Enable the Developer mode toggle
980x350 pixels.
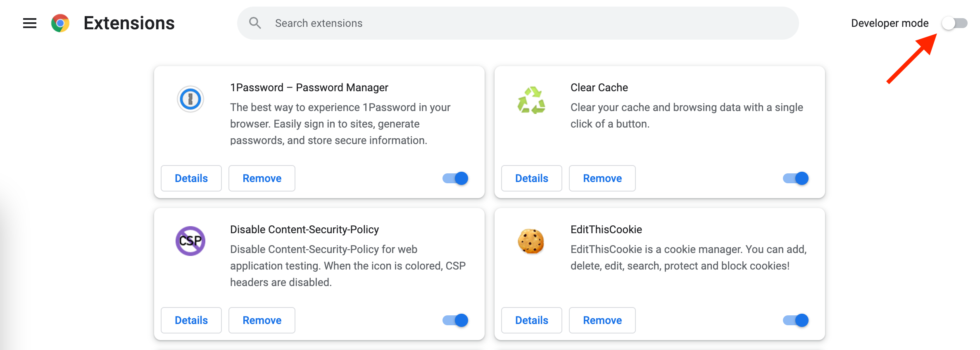[954, 23]
